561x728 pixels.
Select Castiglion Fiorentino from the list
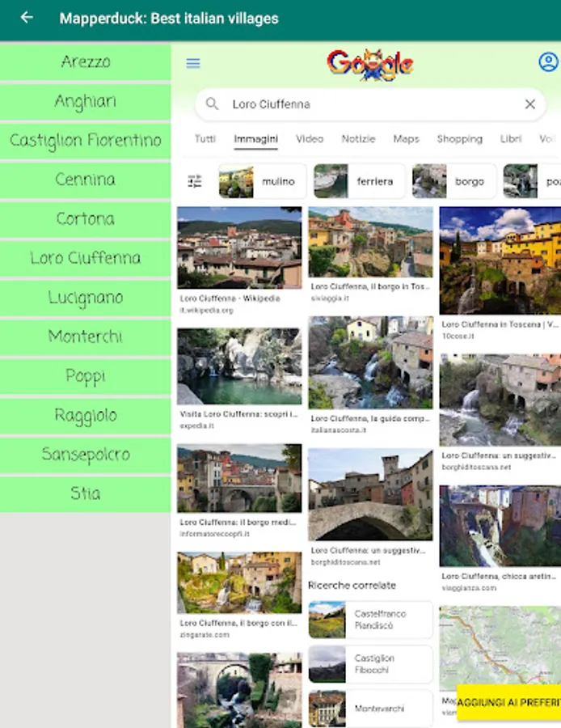86,140
